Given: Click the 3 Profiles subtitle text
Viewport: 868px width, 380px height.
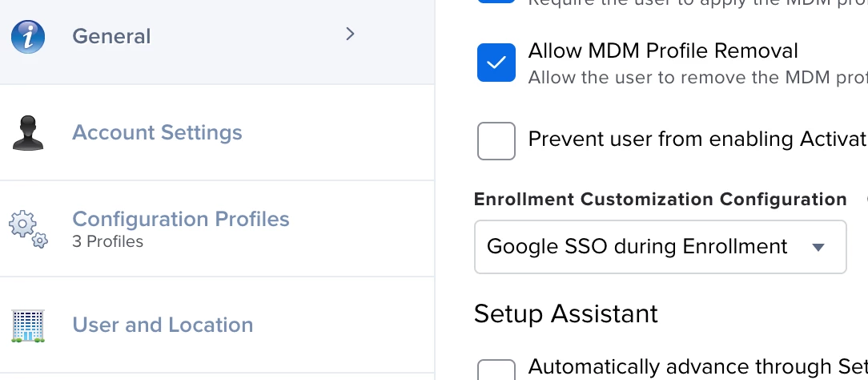Looking at the screenshot, I should tap(107, 241).
